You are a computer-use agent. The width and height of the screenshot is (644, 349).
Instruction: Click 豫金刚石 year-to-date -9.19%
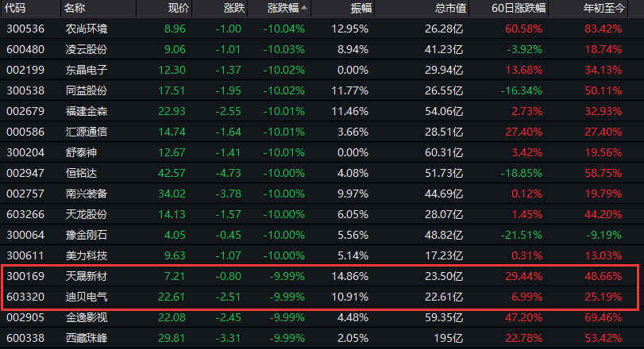(x=604, y=235)
